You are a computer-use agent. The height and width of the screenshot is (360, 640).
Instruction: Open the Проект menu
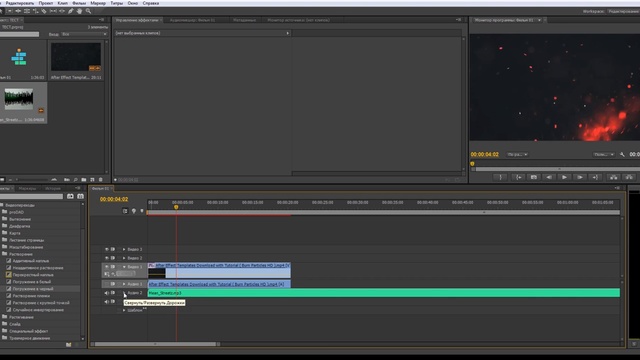[46, 3]
